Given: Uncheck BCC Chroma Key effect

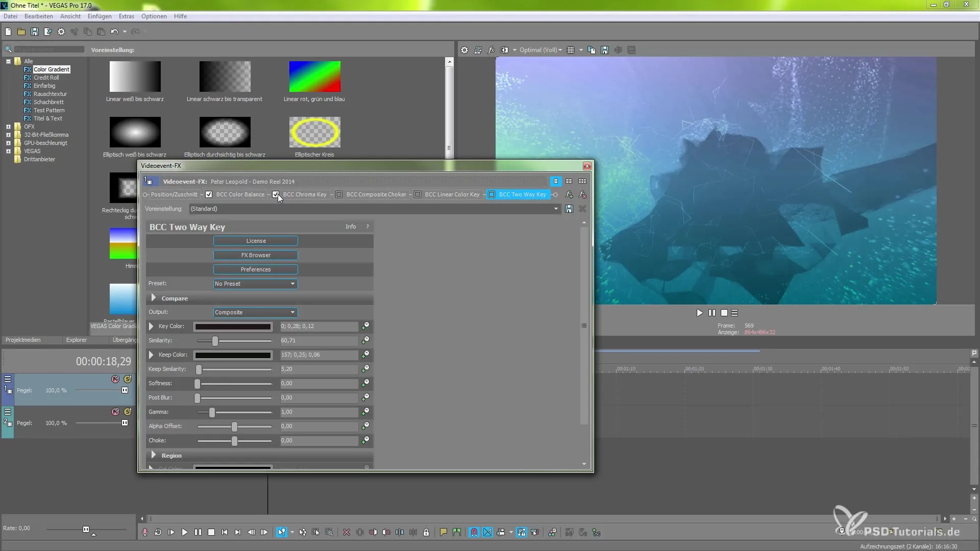Looking at the screenshot, I should (x=276, y=194).
